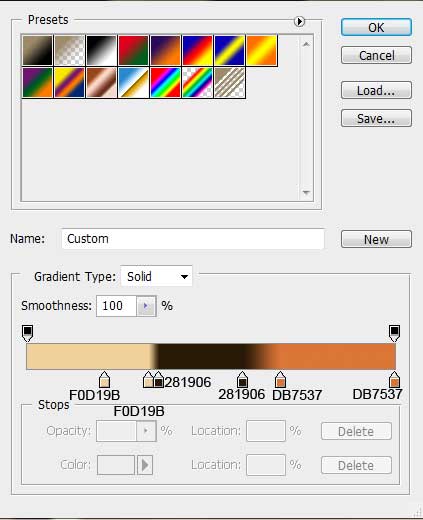
Task: Select the Chrome gradient preset
Action: click(x=133, y=82)
